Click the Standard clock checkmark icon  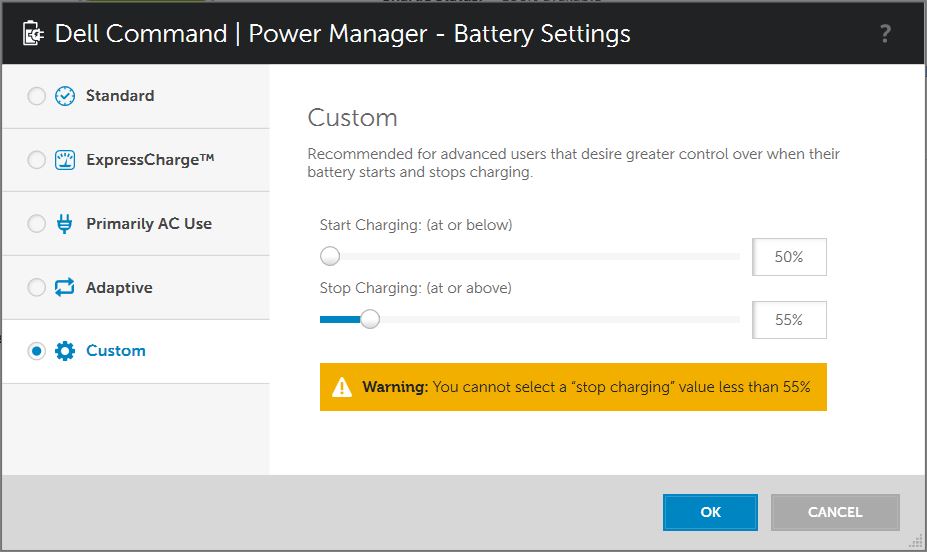[65, 96]
